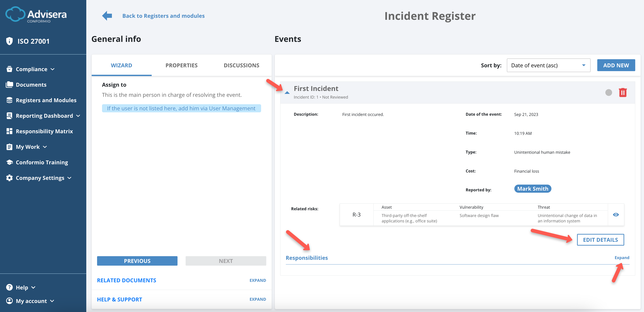Delete First Incident using the trash icon

(x=623, y=92)
